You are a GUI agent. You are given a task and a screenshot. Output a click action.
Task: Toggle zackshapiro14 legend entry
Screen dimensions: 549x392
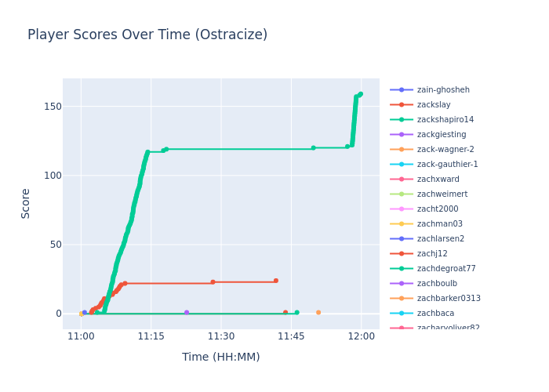pos(445,120)
